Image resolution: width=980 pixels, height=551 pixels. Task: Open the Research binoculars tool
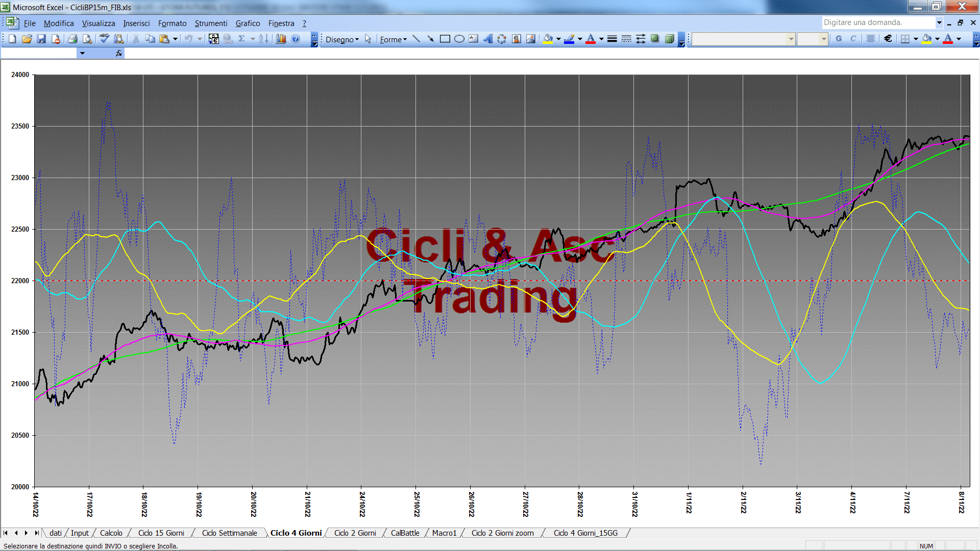coord(119,39)
